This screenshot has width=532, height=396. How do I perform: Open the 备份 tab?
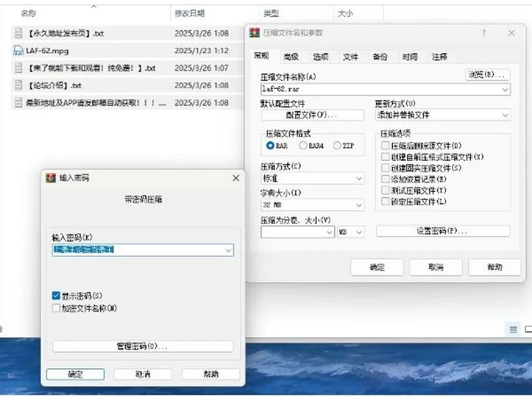tap(380, 57)
